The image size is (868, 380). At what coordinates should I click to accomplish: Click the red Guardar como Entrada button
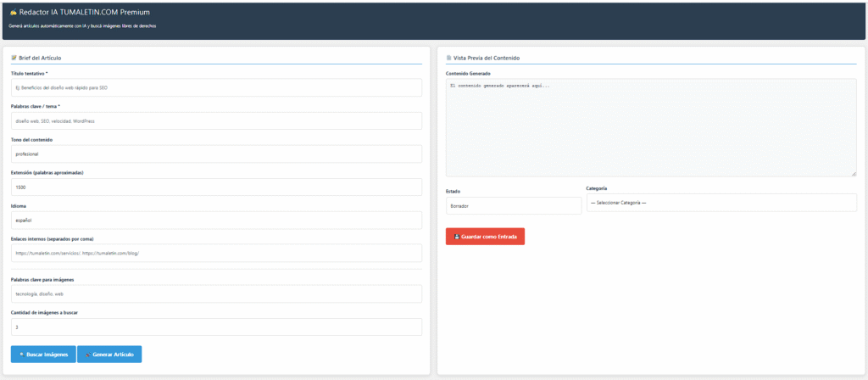pos(485,237)
